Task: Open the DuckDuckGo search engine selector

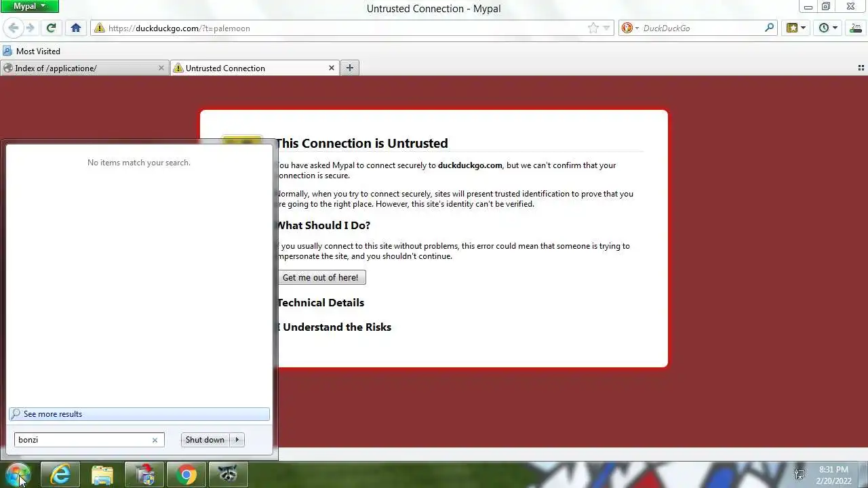Action: click(x=630, y=28)
